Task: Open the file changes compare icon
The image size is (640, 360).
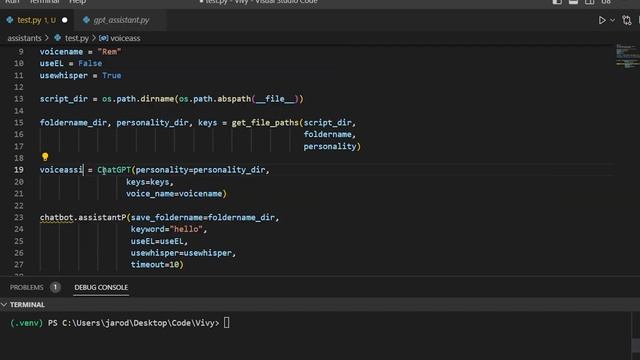Action: [x=627, y=20]
